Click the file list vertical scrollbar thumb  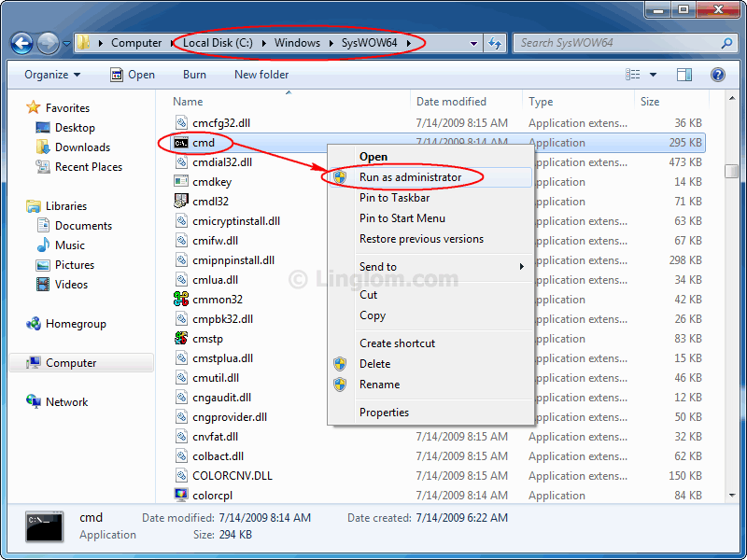click(732, 171)
